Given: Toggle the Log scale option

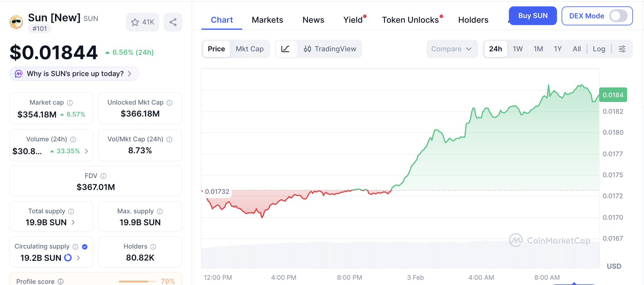Looking at the screenshot, I should pyautogui.click(x=599, y=49).
